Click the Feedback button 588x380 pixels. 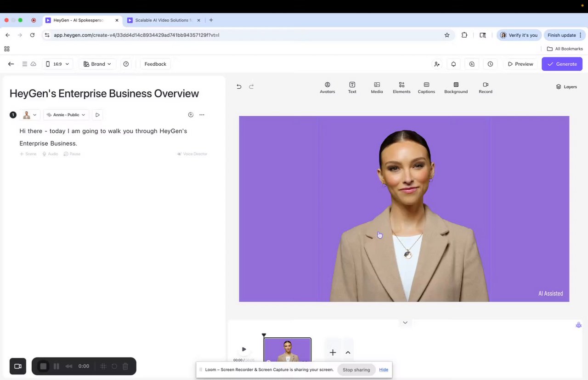(x=155, y=64)
